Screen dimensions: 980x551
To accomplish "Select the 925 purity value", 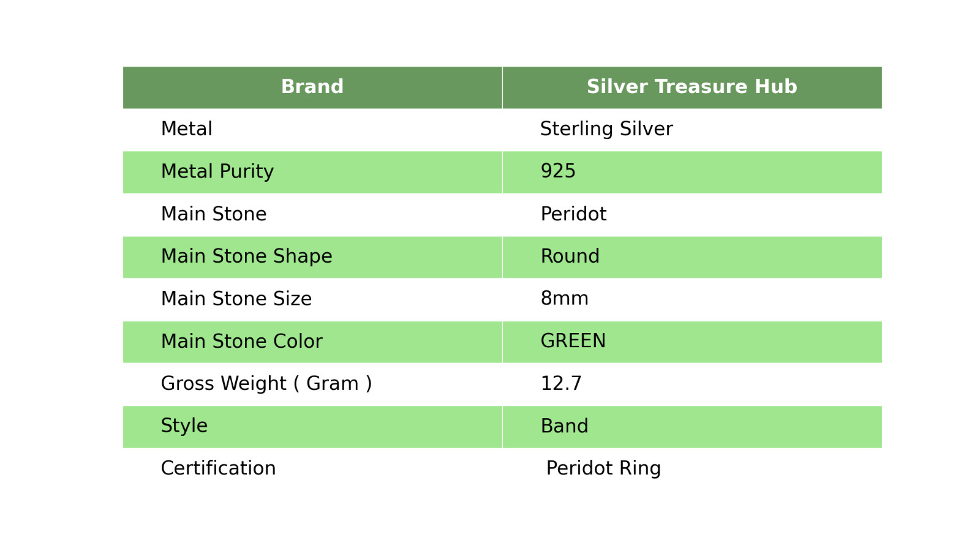I will 558,171.
